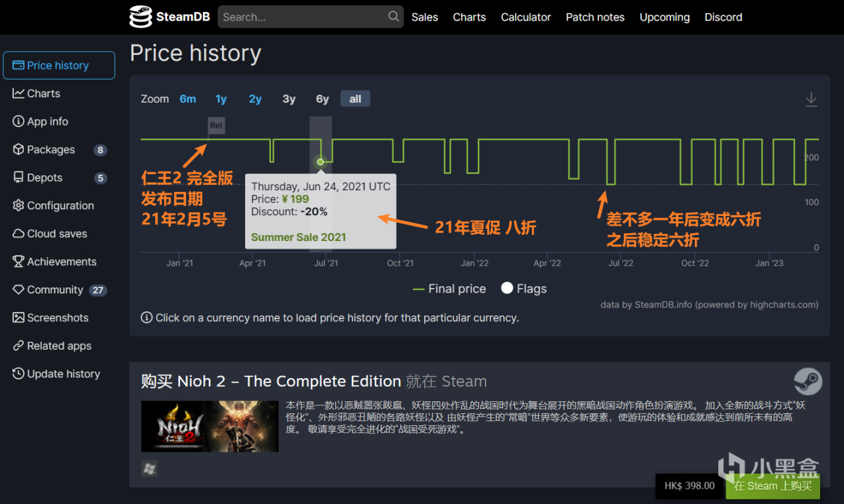Toggle the Flags legend series
Image resolution: width=844 pixels, height=504 pixels.
pyautogui.click(x=524, y=289)
